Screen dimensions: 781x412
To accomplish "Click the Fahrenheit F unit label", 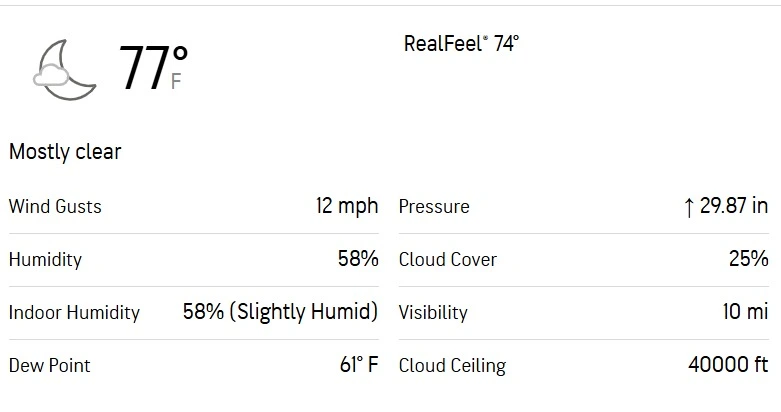I will coord(176,81).
